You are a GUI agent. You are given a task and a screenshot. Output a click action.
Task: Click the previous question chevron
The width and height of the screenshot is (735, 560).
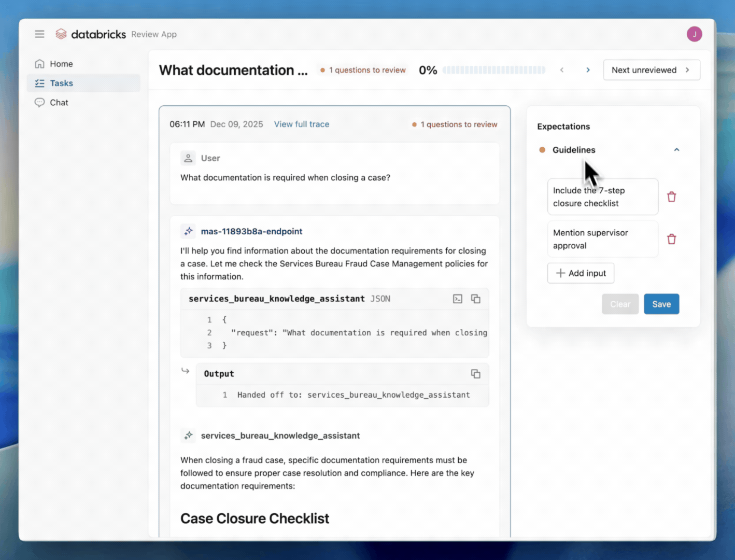click(x=562, y=69)
